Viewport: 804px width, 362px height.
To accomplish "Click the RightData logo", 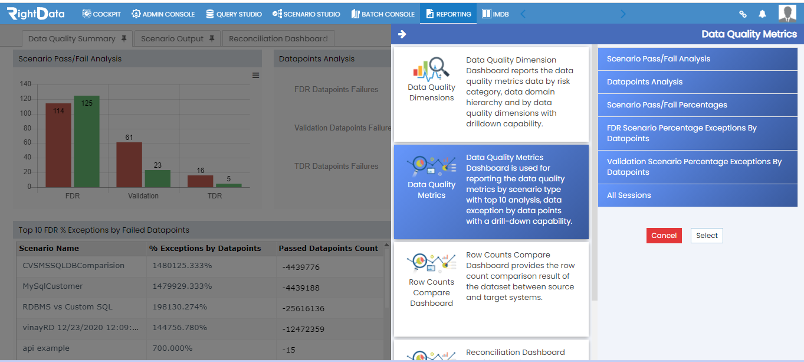I will (35, 14).
